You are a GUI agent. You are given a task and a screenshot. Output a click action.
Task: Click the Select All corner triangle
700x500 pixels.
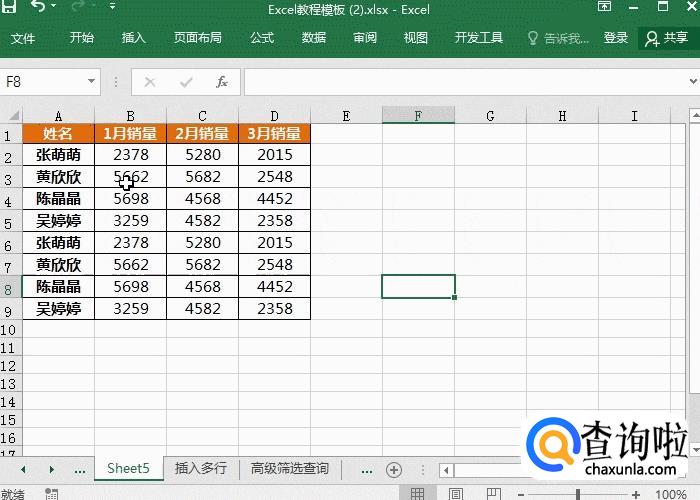(12, 116)
